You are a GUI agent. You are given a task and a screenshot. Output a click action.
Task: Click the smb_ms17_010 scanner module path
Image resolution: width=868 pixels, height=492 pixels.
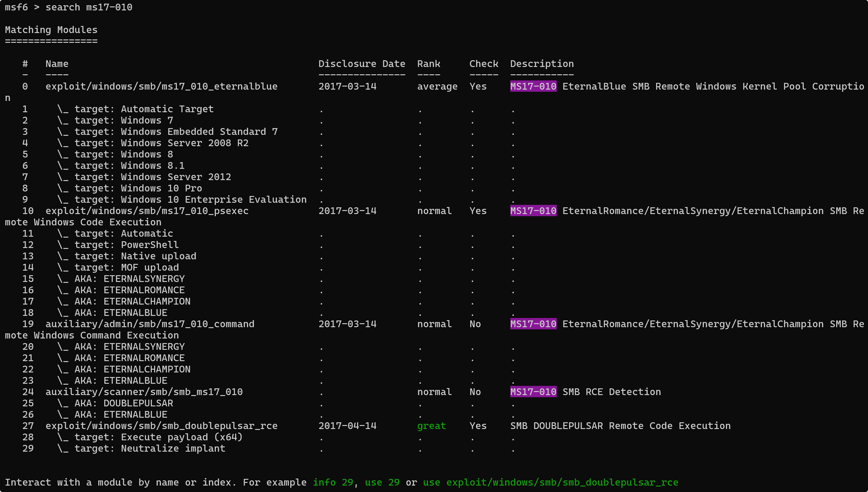coord(144,392)
